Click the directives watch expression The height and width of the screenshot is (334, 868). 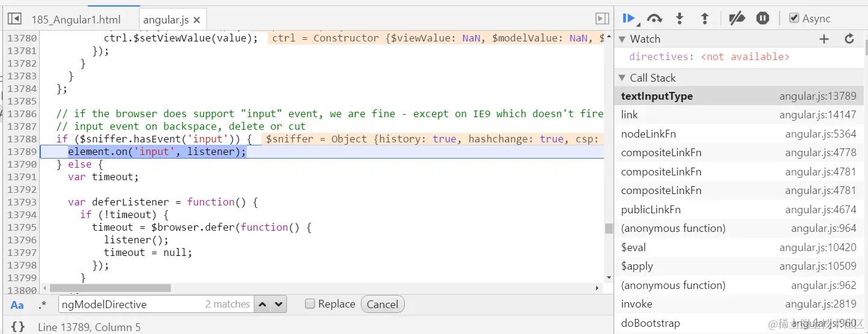[709, 56]
